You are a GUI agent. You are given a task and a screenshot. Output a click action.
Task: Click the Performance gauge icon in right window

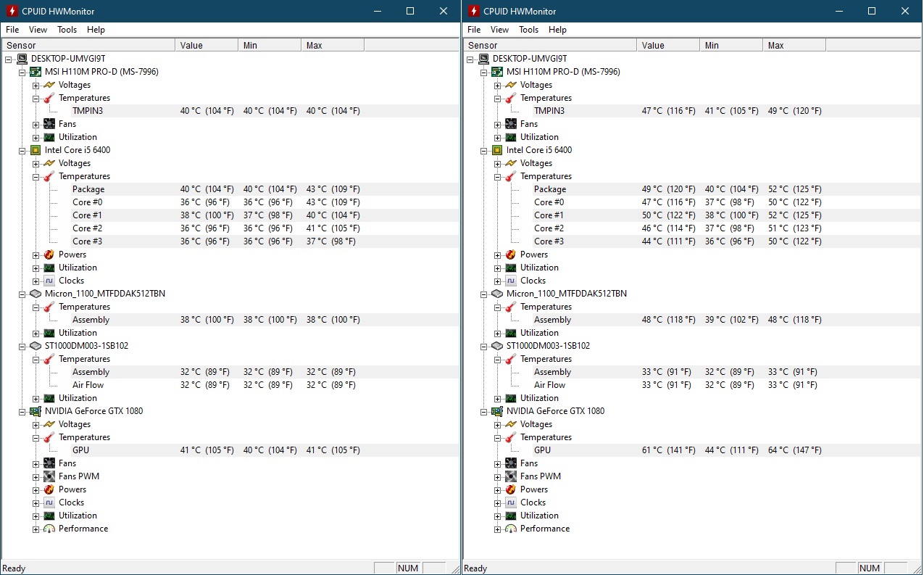(510, 529)
